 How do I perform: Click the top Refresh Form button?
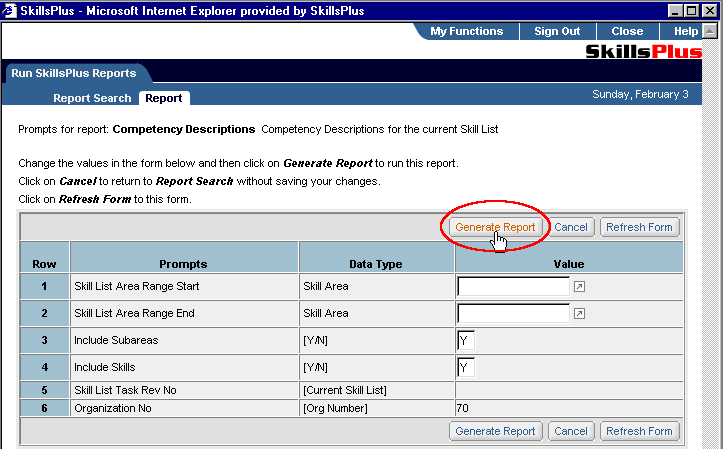pos(639,227)
